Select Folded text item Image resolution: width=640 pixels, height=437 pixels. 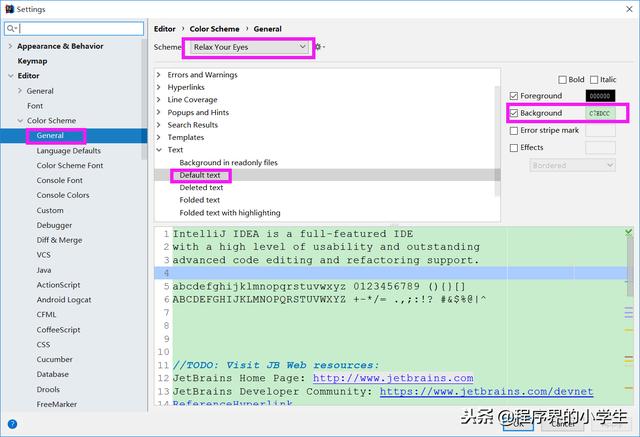[x=200, y=200]
